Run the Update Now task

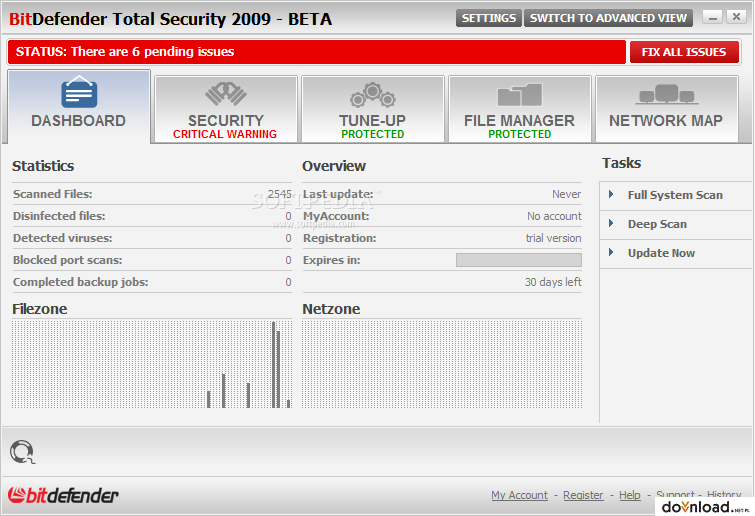tap(661, 253)
